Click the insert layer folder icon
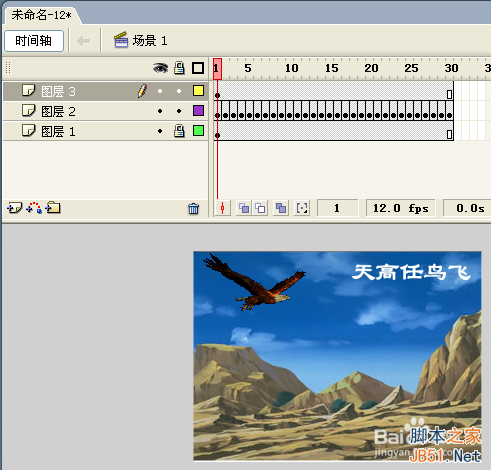 [x=53, y=208]
